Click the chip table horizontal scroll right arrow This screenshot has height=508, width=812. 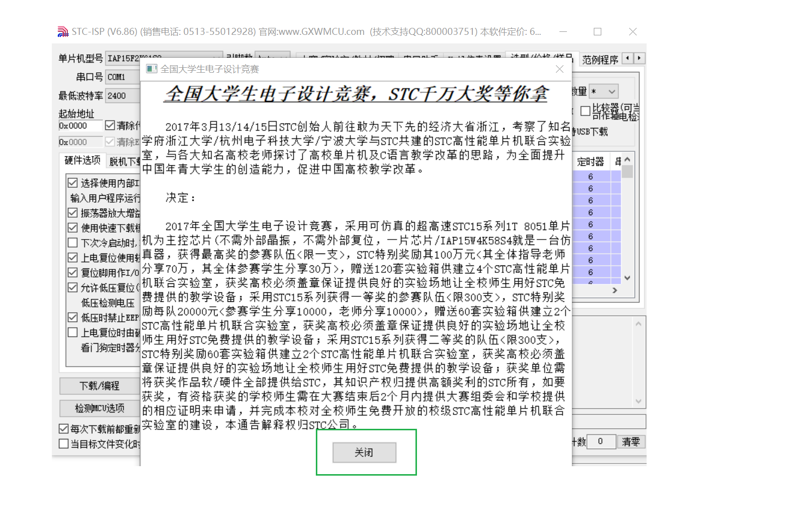pos(615,290)
